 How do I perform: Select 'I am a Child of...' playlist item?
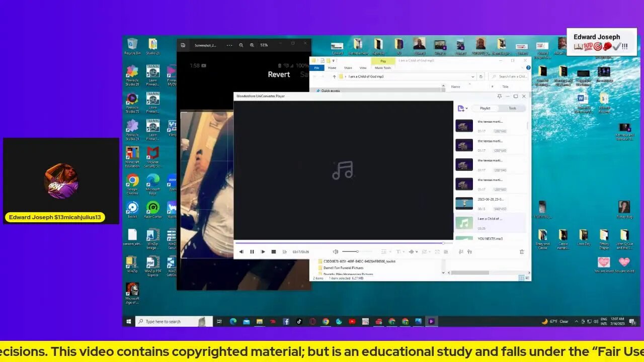click(x=491, y=223)
